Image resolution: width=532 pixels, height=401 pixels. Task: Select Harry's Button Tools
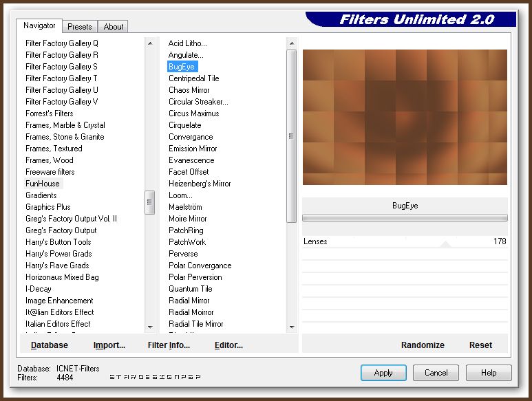coord(58,242)
